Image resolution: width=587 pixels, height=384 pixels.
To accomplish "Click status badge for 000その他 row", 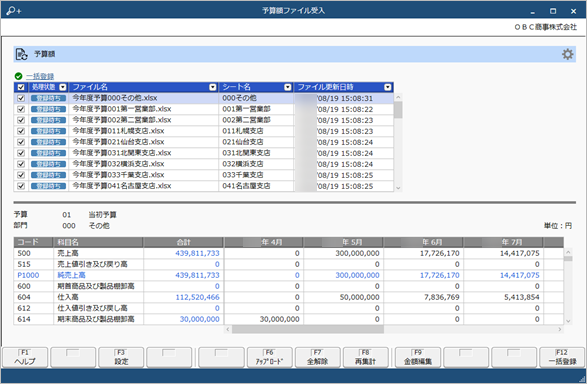I will 49,98.
